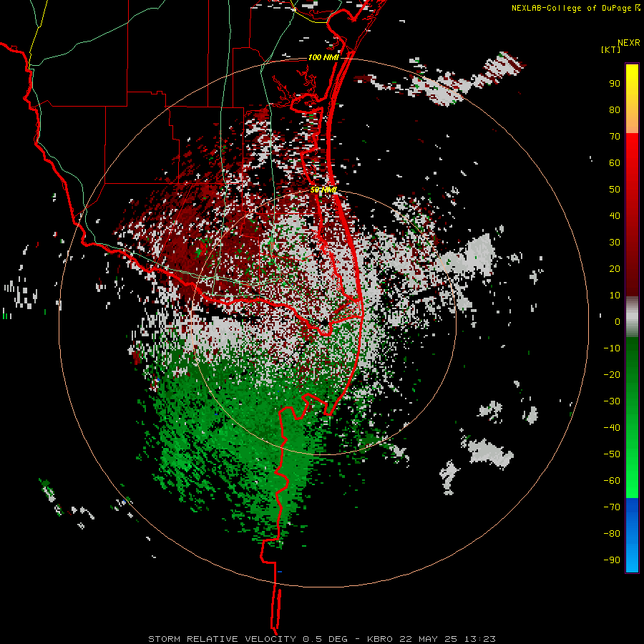Click the -80 value on the velocity scale
The height and width of the screenshot is (644, 644).
[x=612, y=534]
